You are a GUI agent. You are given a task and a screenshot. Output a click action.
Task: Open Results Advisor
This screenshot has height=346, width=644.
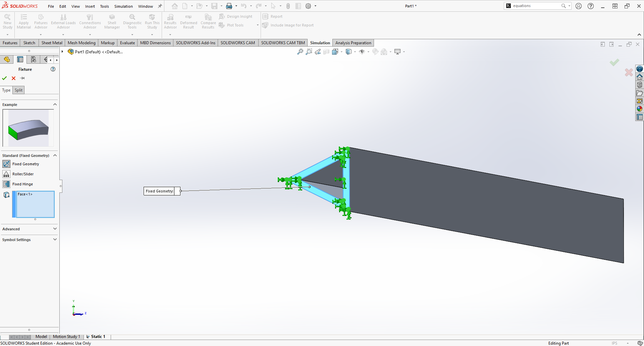[x=170, y=22]
